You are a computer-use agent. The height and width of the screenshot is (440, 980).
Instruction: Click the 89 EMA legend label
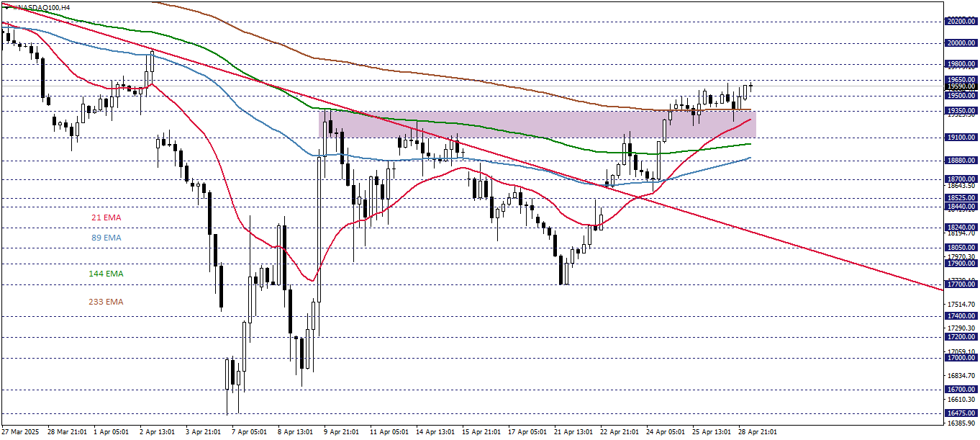tap(106, 238)
